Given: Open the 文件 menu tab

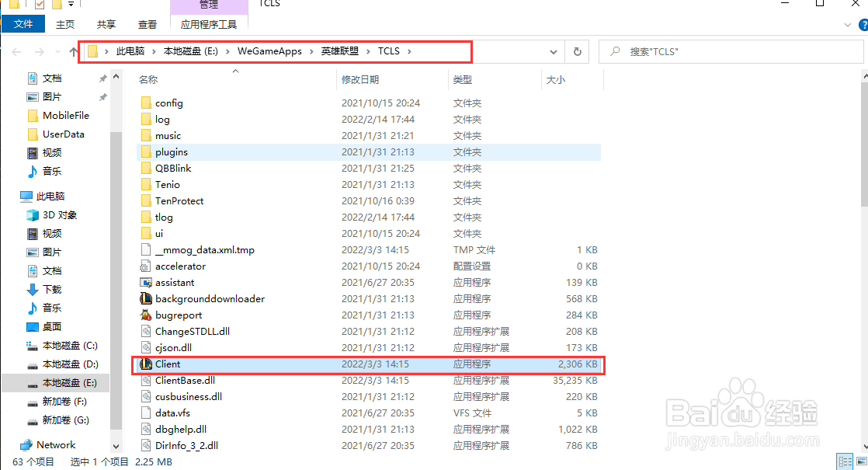Looking at the screenshot, I should pyautogui.click(x=23, y=24).
